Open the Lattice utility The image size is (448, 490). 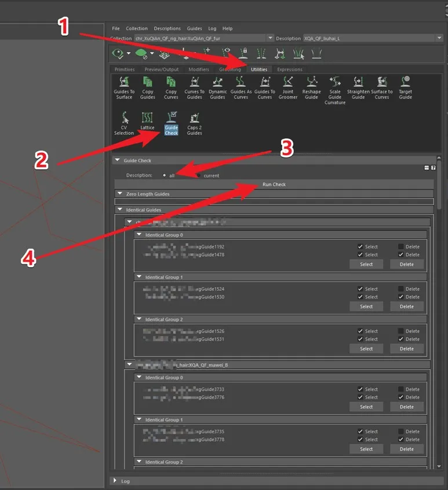147,118
